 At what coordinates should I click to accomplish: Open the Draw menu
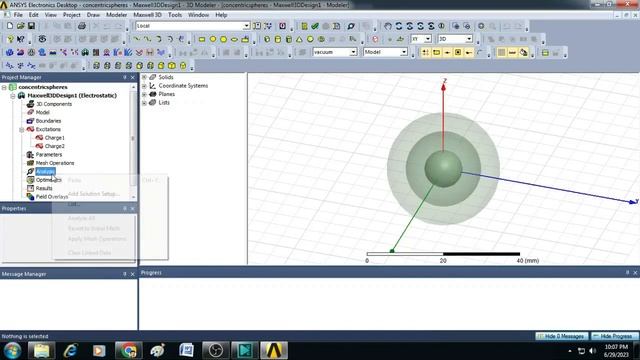pyautogui.click(x=93, y=15)
